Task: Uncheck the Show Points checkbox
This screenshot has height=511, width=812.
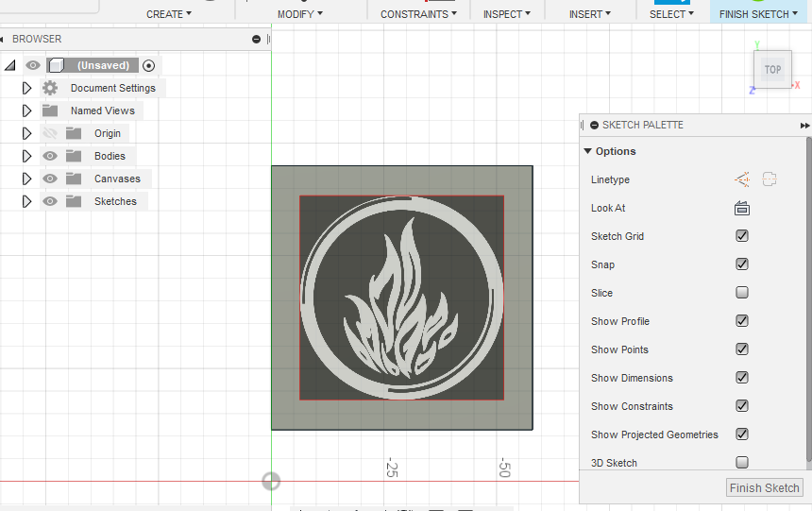Action: [x=742, y=349]
